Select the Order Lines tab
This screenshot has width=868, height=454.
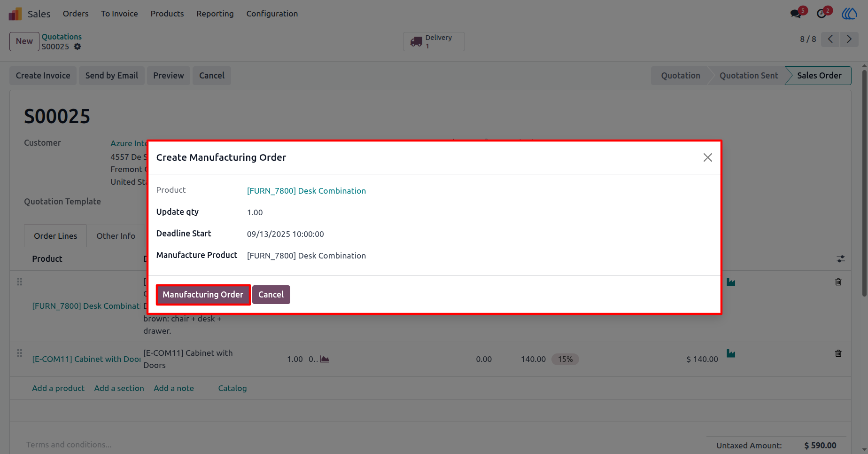(x=55, y=236)
